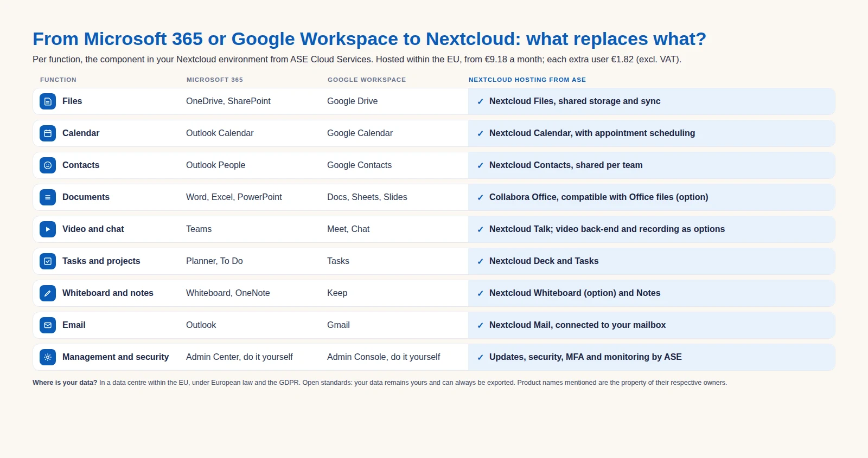This screenshot has height=458, width=868.
Task: Click the Where is your data? footnote
Action: pos(380,383)
